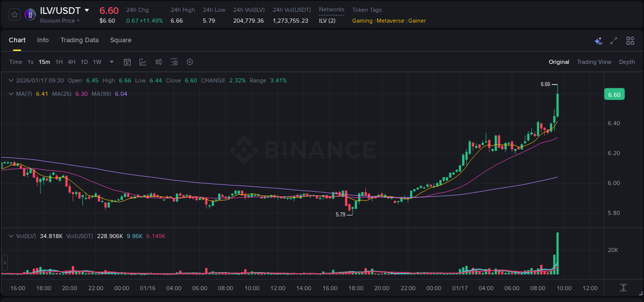Select the 1H interval button
Image resolution: width=644 pixels, height=302 pixels.
(59, 62)
